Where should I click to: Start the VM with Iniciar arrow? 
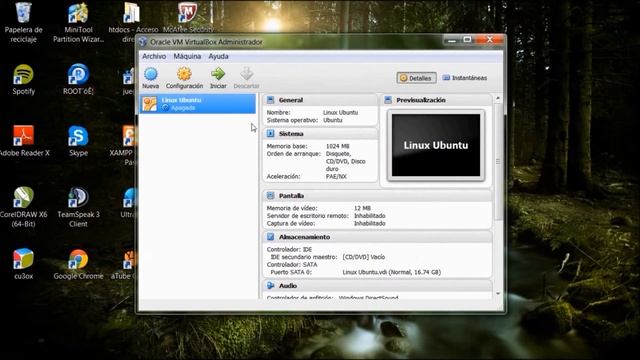[218, 74]
